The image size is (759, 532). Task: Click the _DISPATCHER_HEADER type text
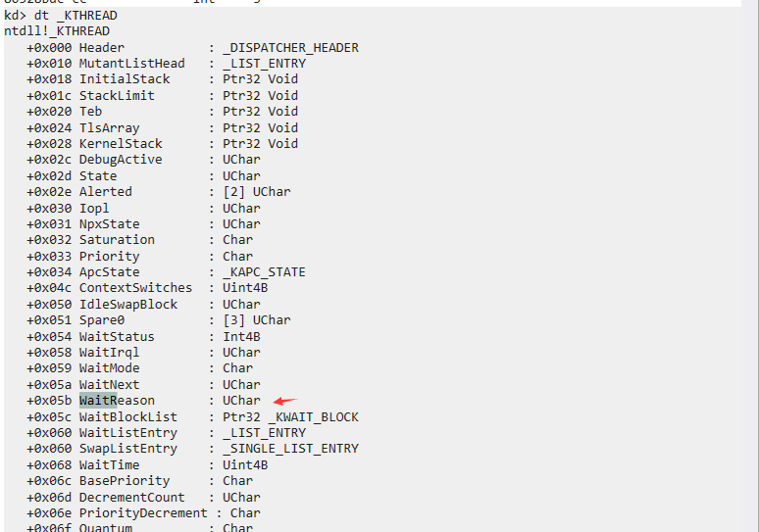click(x=290, y=48)
